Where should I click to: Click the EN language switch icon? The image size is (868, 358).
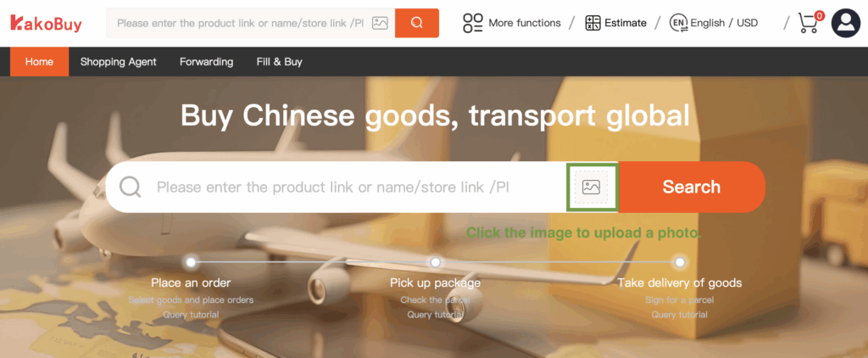(x=678, y=23)
